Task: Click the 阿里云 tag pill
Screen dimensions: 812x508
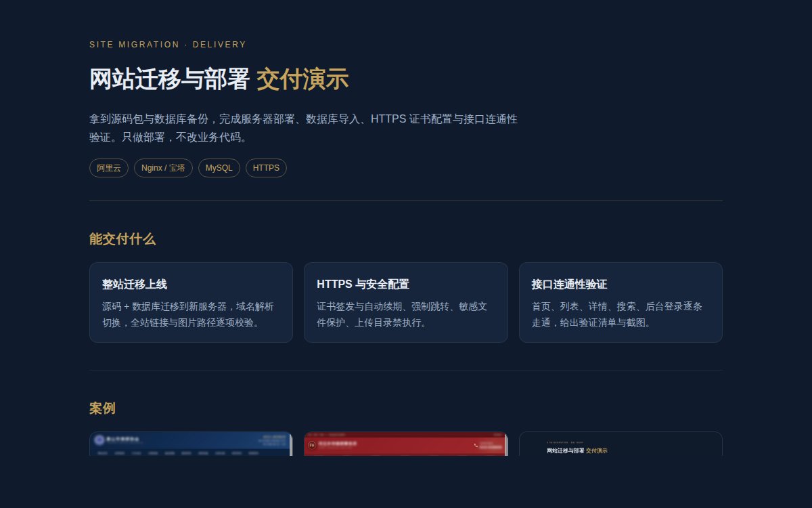Action: point(109,168)
